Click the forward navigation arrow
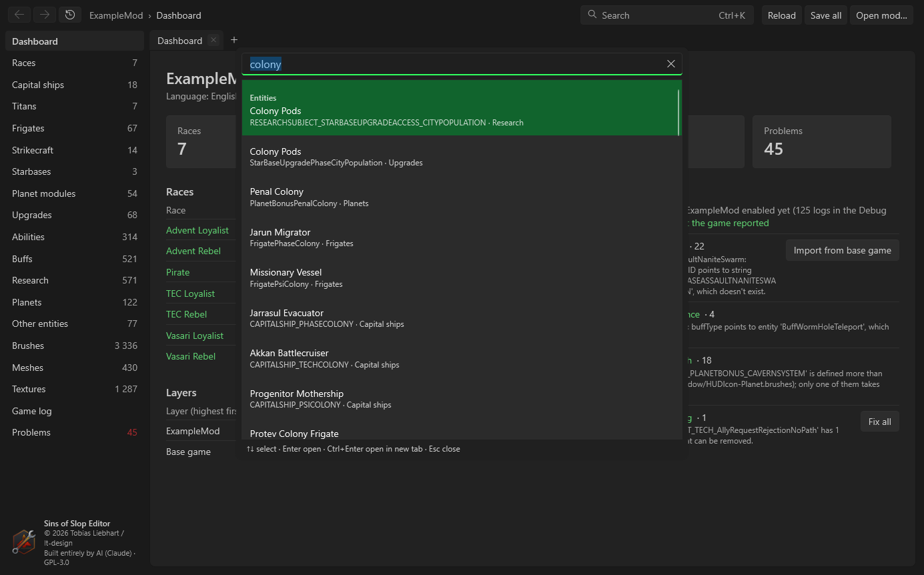Viewport: 924px width, 575px height. point(45,15)
